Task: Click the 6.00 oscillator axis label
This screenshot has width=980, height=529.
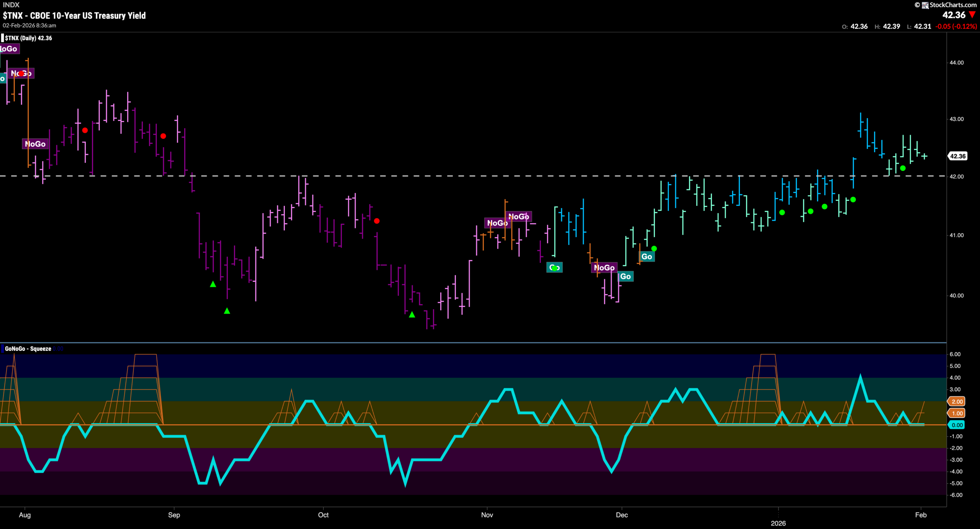Action: click(955, 354)
